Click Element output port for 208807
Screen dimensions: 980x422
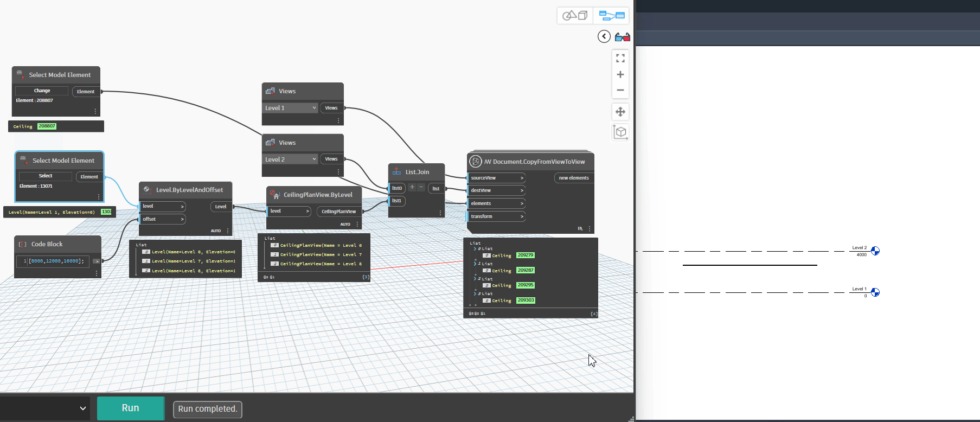tap(86, 92)
